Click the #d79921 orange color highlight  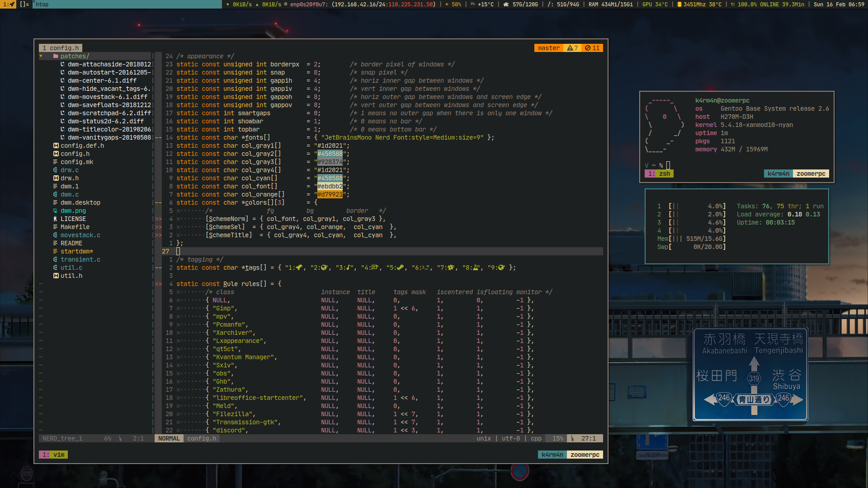click(330, 195)
